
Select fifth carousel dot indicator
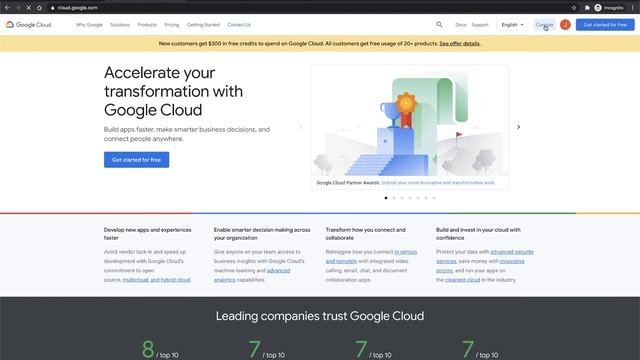click(x=418, y=198)
